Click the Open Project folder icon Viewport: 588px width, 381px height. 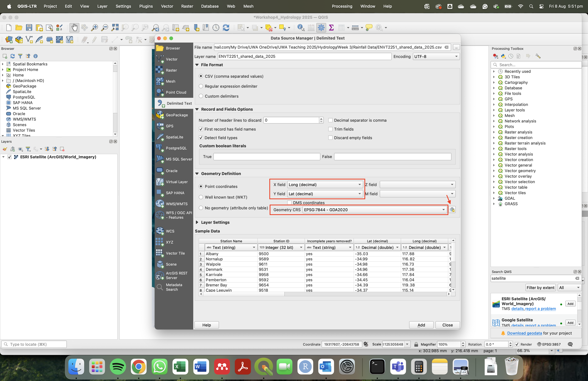(19, 28)
